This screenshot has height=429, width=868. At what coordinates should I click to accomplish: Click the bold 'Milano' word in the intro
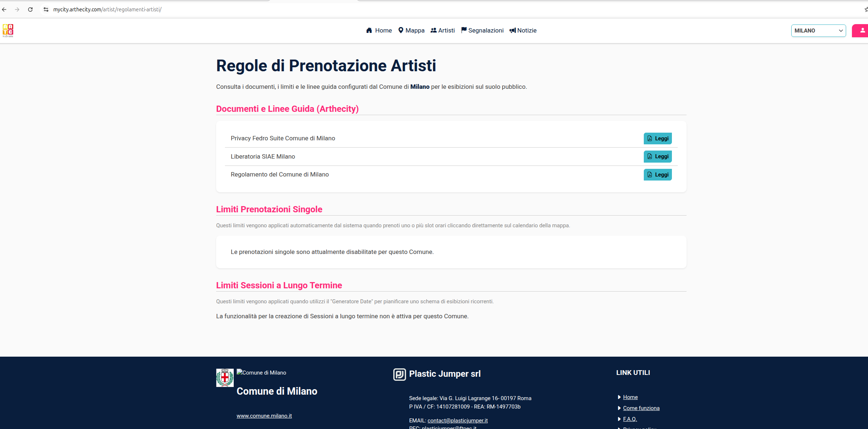tap(420, 87)
